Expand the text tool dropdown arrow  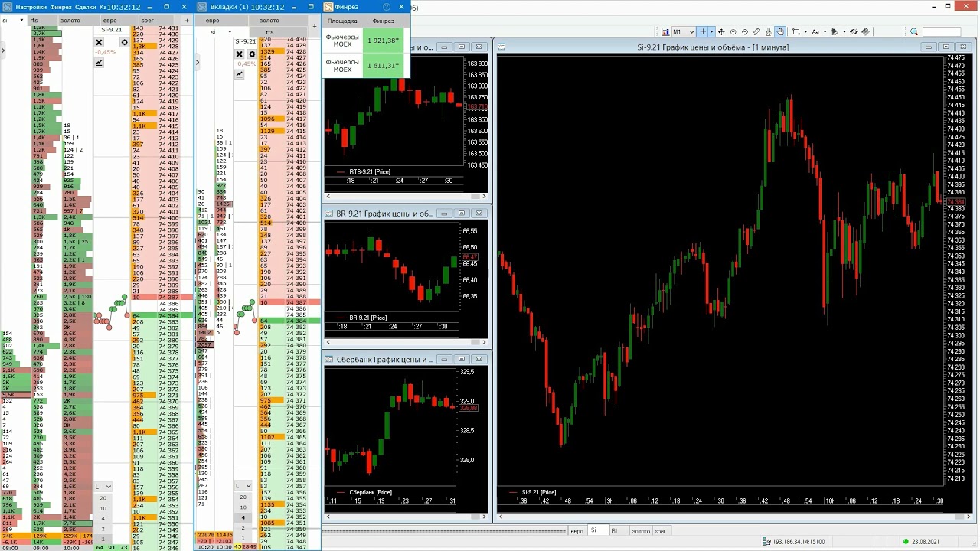(x=825, y=32)
